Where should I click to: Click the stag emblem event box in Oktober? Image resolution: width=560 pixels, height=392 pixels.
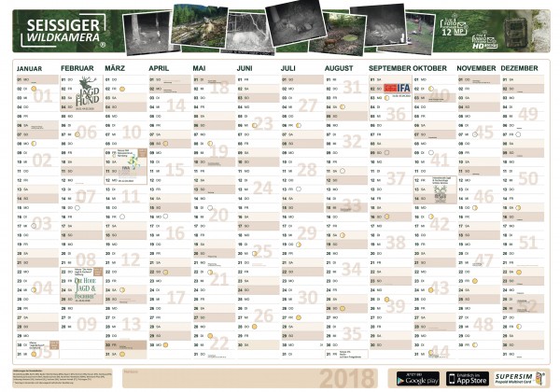(x=435, y=189)
